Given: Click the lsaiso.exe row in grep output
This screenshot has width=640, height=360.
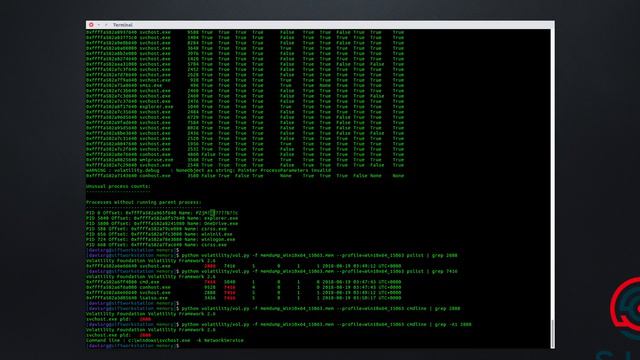Looking at the screenshot, I should [244, 298].
